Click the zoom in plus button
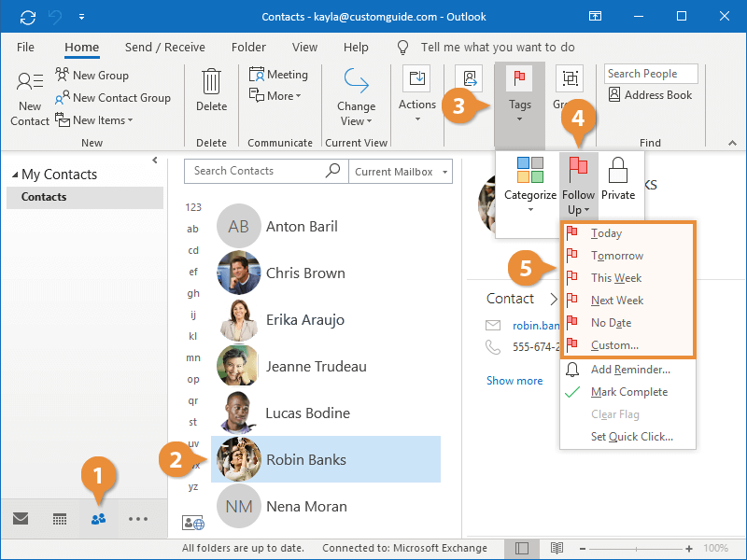This screenshot has width=747, height=560. (689, 549)
